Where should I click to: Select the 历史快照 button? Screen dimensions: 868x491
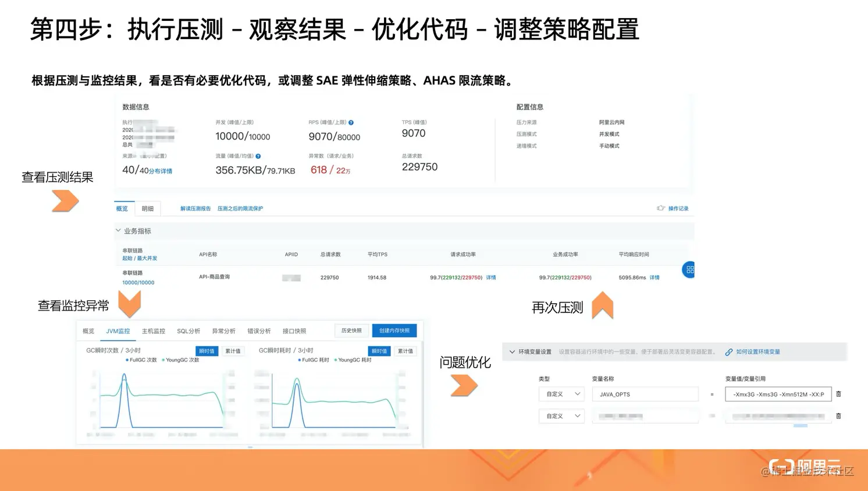(351, 330)
